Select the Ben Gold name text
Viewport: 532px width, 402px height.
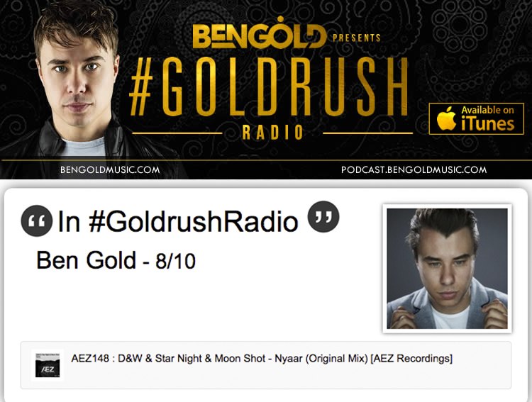pos(86,260)
